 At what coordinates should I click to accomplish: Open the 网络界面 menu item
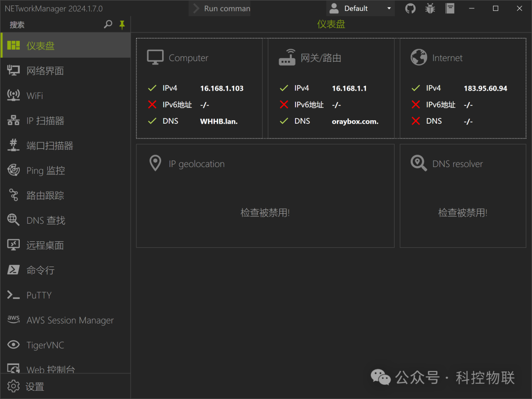click(66, 70)
